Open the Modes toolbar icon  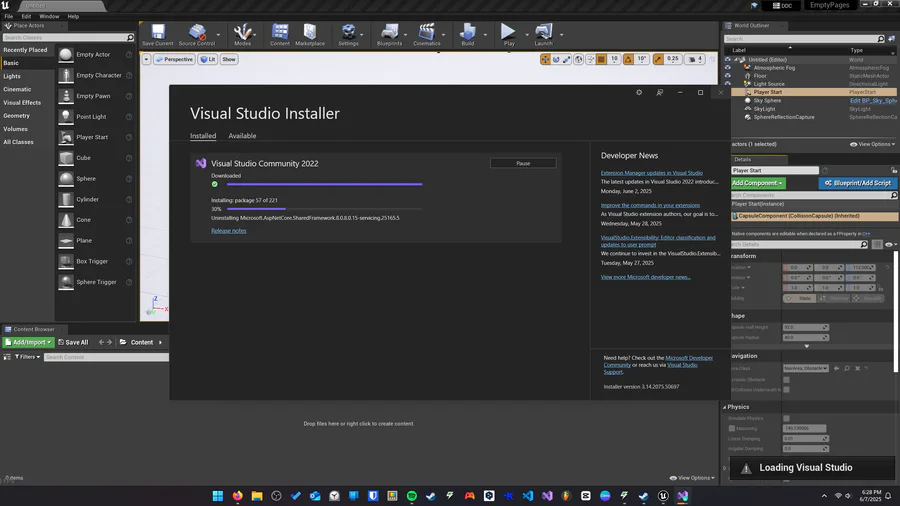pyautogui.click(x=242, y=34)
